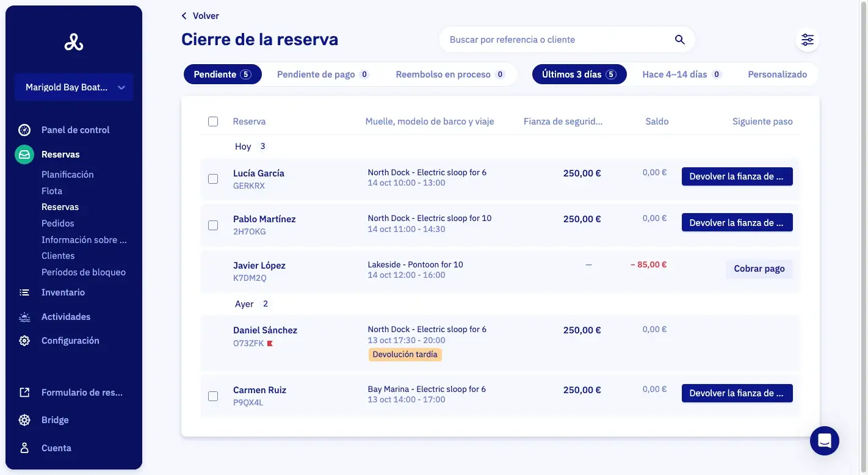Refund deposit for Pablo Martínez
The width and height of the screenshot is (868, 475).
click(x=737, y=222)
